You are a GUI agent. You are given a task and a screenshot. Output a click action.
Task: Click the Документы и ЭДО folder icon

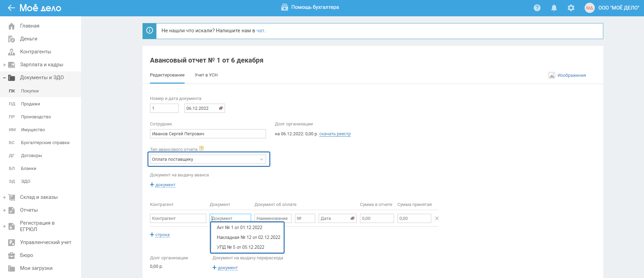coord(12,77)
